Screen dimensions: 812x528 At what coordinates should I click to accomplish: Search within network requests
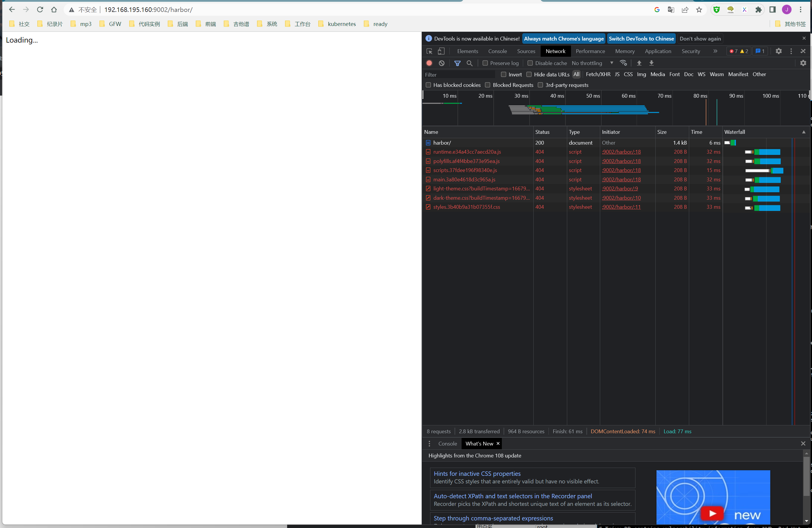469,63
